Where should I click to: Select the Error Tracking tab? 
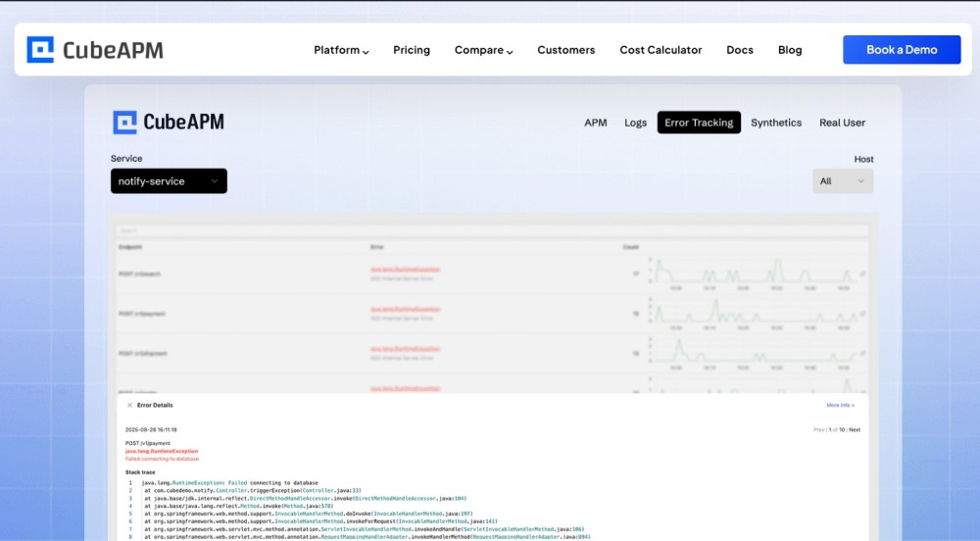(x=699, y=123)
